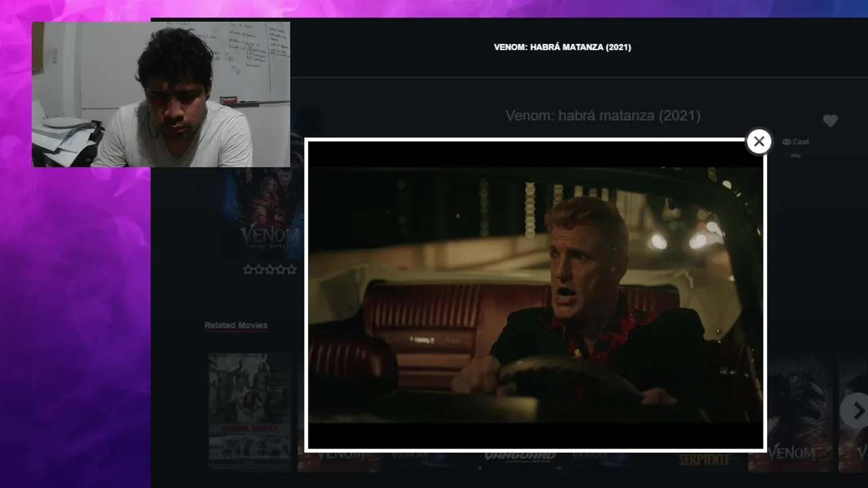
Task: Open the Venom poster right of Serpiente
Action: [x=791, y=415]
